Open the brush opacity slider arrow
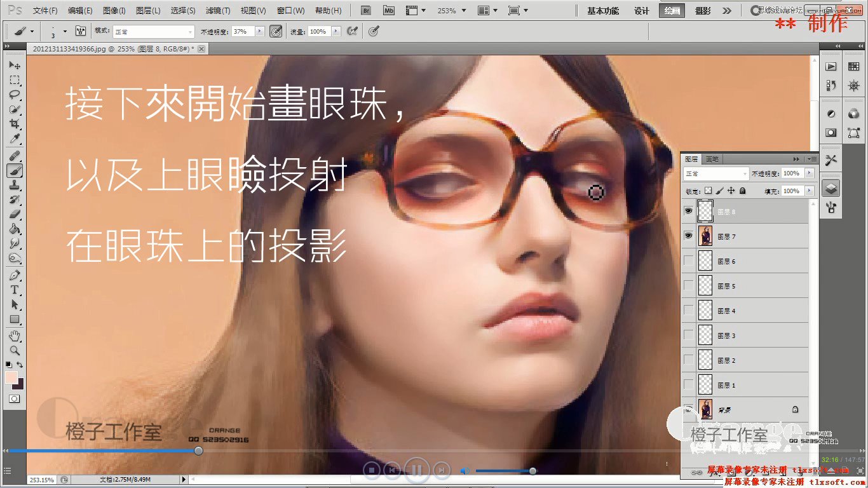Image resolution: width=868 pixels, height=488 pixels. pos(260,31)
